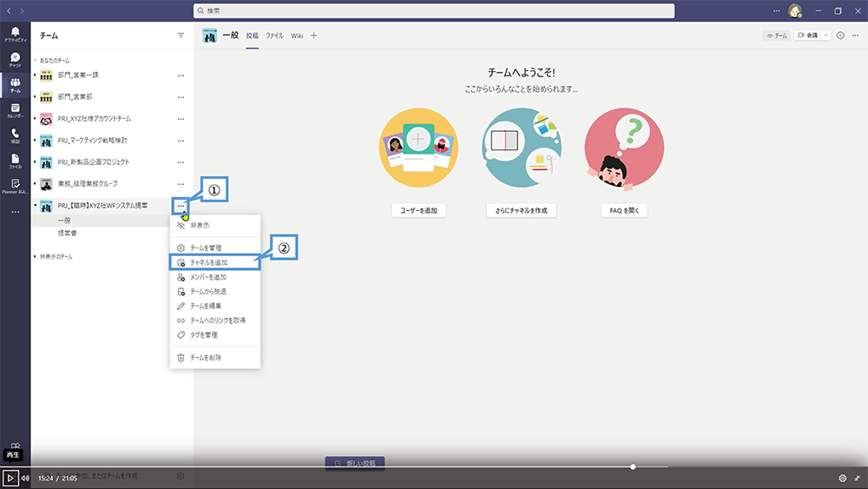Click the FAQ を開く button
Screen dimensions: 868x489
624,211
